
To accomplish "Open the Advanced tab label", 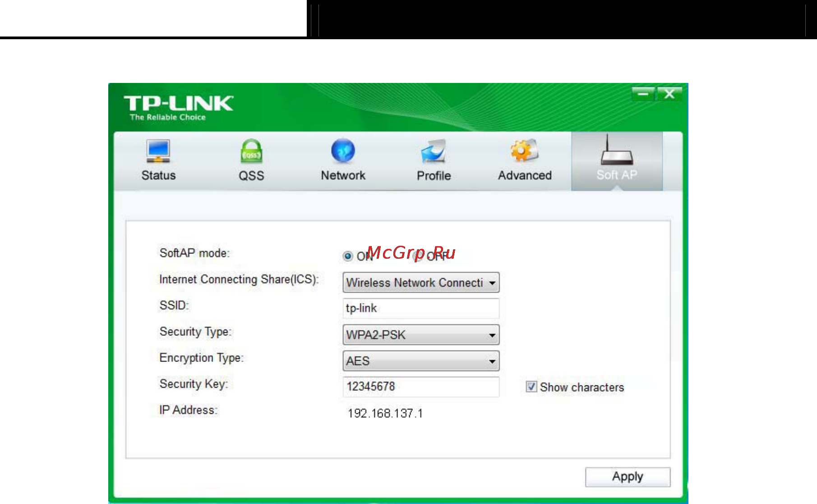I will [525, 175].
